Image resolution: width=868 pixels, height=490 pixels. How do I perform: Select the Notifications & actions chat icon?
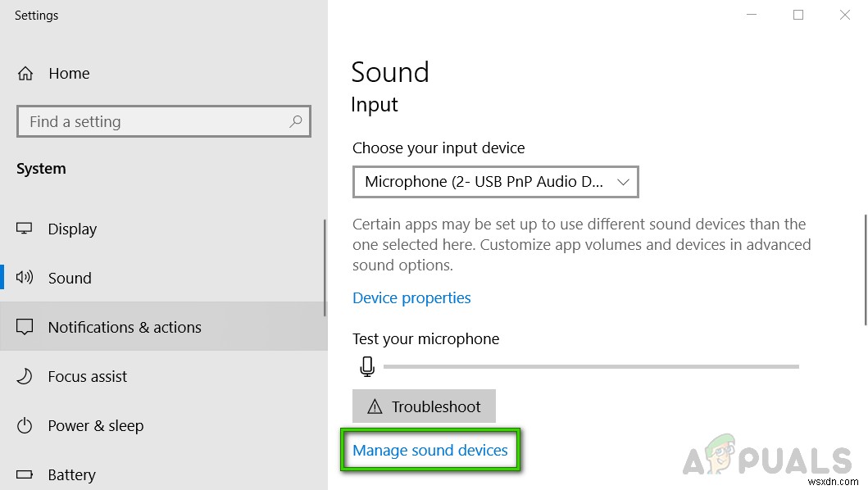(24, 326)
